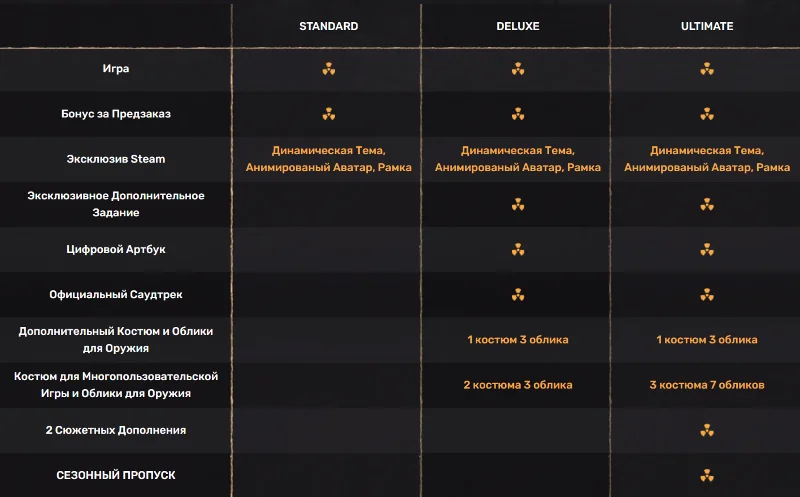This screenshot has height=497, width=800.
Task: Click Deluxe radiation icon for Цифровой Артбук
Action: pyautogui.click(x=518, y=249)
